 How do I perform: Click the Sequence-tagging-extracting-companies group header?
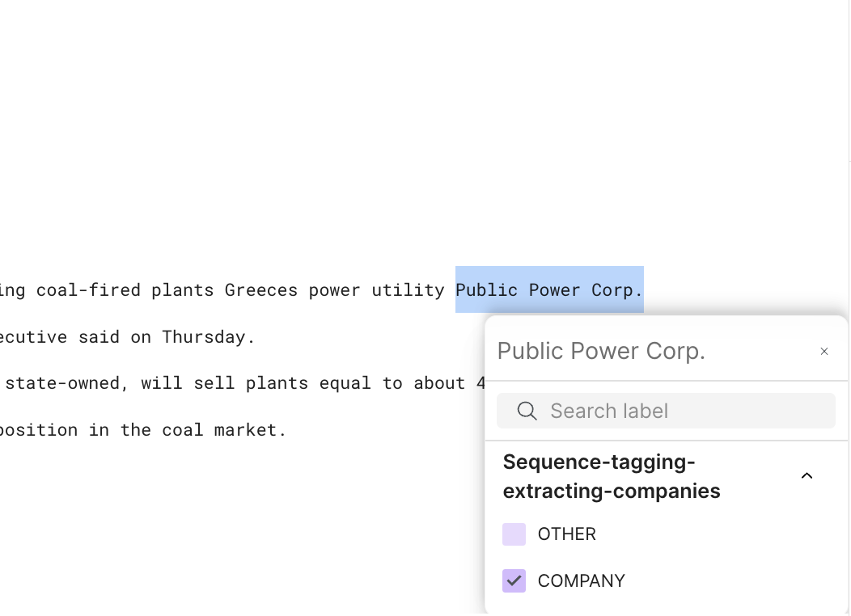(612, 476)
